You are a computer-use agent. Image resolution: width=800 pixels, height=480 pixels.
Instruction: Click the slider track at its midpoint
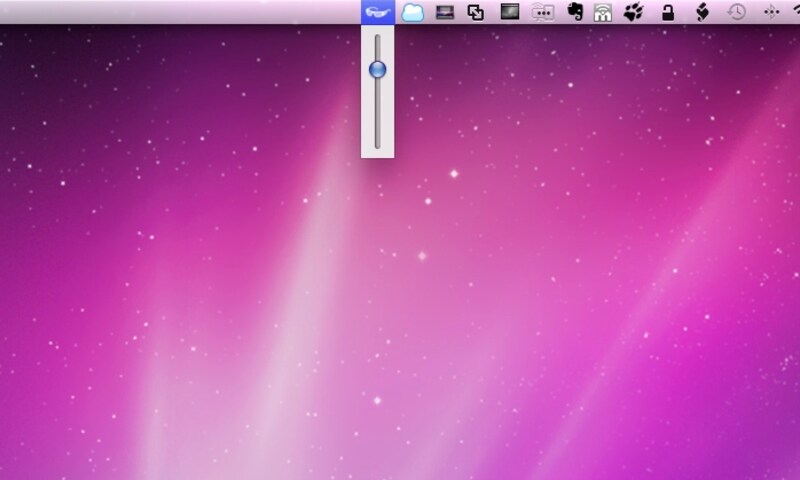pyautogui.click(x=377, y=92)
